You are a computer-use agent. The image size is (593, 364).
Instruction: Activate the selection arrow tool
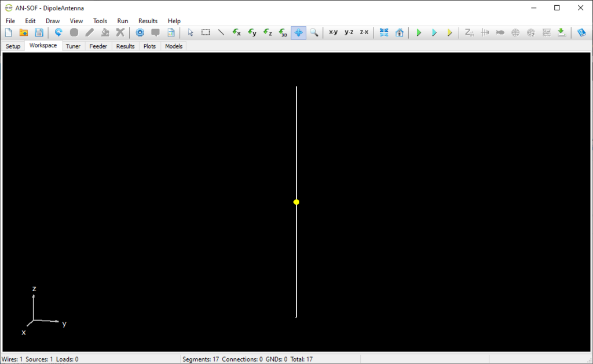pos(190,32)
